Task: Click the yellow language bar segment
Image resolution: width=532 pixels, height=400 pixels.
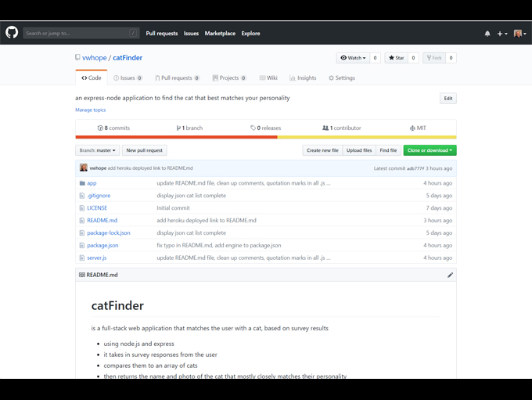Action: coord(367,137)
